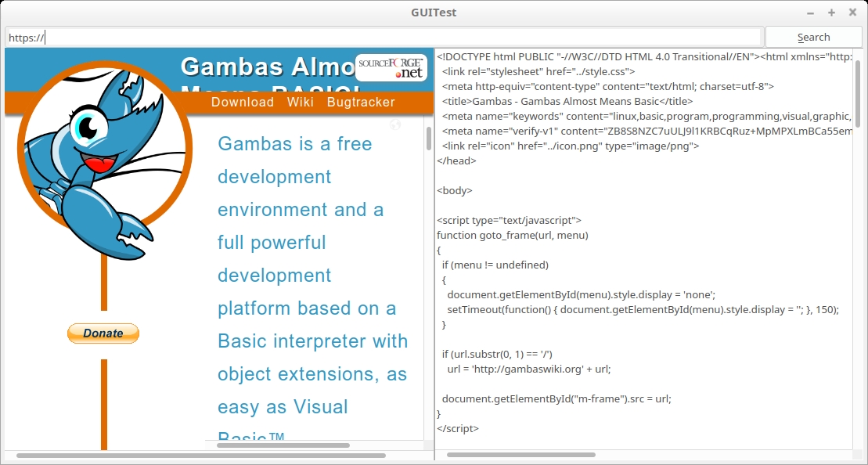The image size is (868, 465).
Task: Click the '<!DOCTYPE html PUBLIC' source line
Action: click(x=644, y=56)
